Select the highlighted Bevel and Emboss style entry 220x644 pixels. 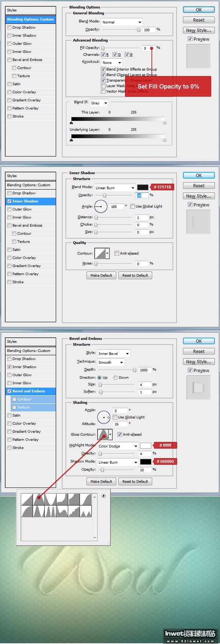[31, 391]
